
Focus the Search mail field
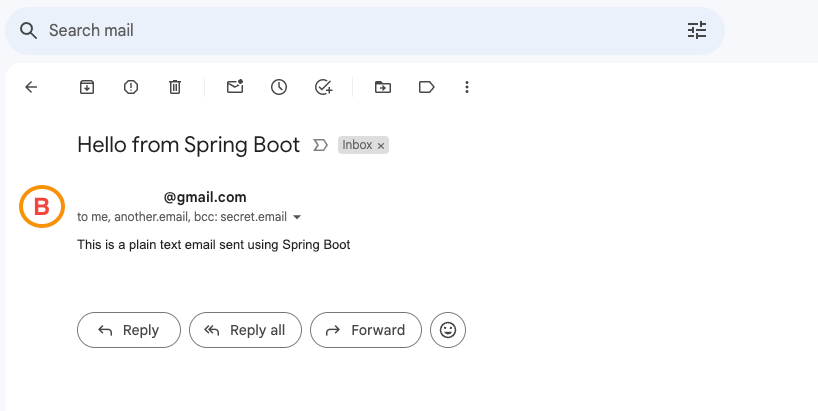tap(365, 31)
